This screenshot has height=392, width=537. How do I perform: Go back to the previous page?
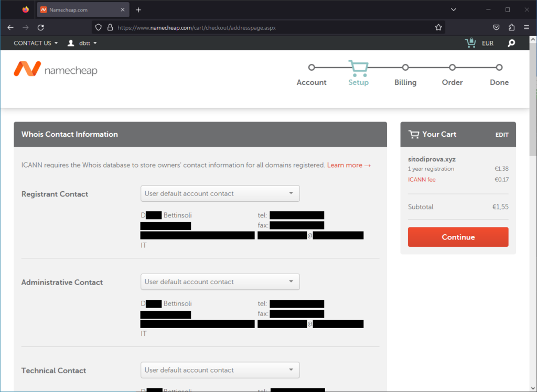click(x=10, y=27)
